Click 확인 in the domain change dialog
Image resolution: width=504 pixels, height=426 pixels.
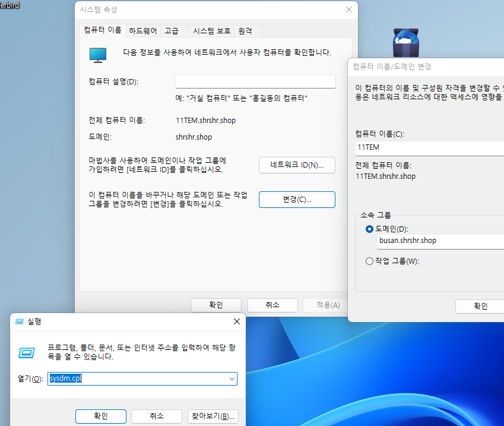pos(480,307)
